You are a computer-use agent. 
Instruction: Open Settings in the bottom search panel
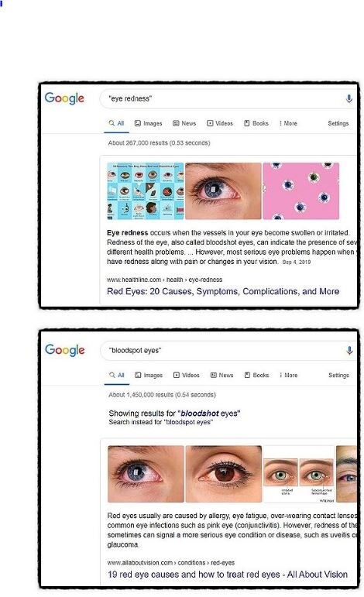tap(338, 375)
